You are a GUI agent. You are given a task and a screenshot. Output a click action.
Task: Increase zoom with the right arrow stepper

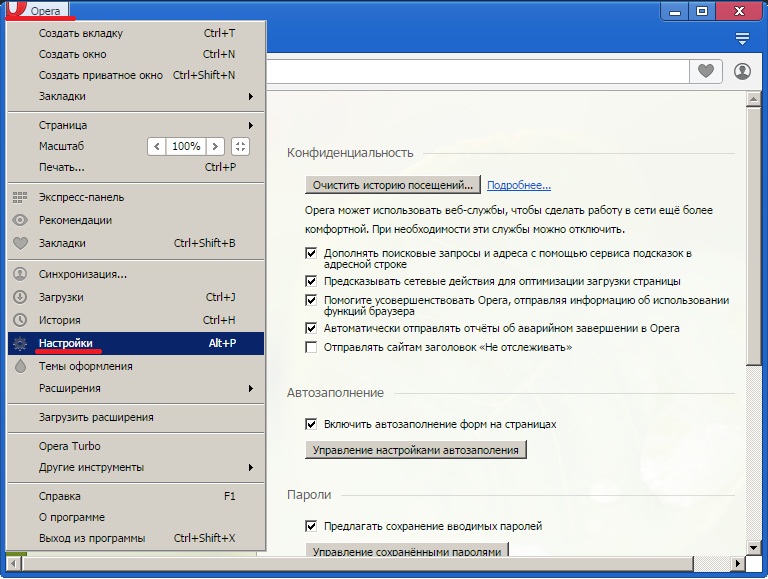[215, 146]
